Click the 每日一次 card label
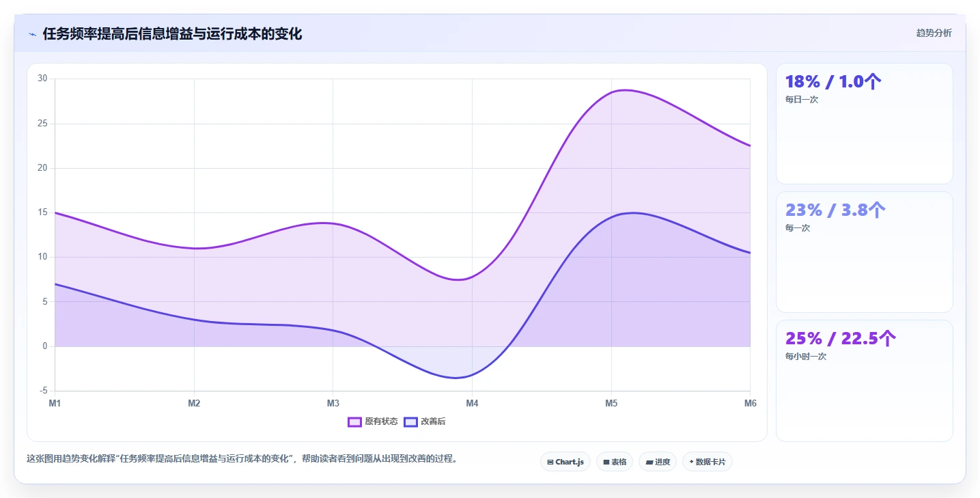Viewport: 980px width, 498px height. pos(802,100)
